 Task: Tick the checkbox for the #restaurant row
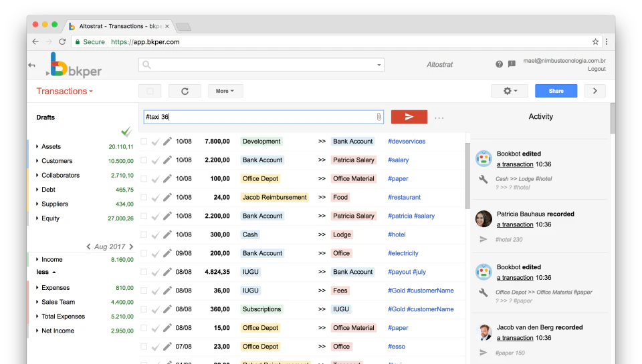tap(144, 198)
